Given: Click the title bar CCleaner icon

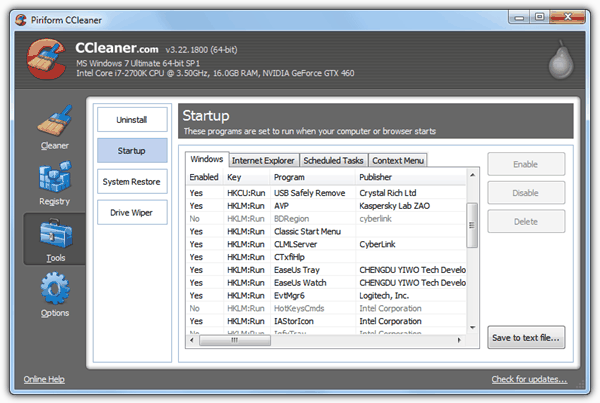Looking at the screenshot, I should click(x=21, y=20).
